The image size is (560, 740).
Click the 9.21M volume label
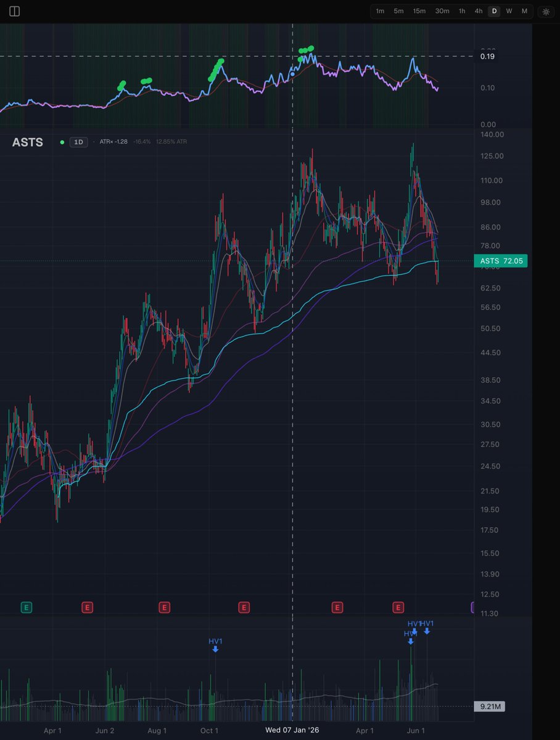tap(490, 707)
